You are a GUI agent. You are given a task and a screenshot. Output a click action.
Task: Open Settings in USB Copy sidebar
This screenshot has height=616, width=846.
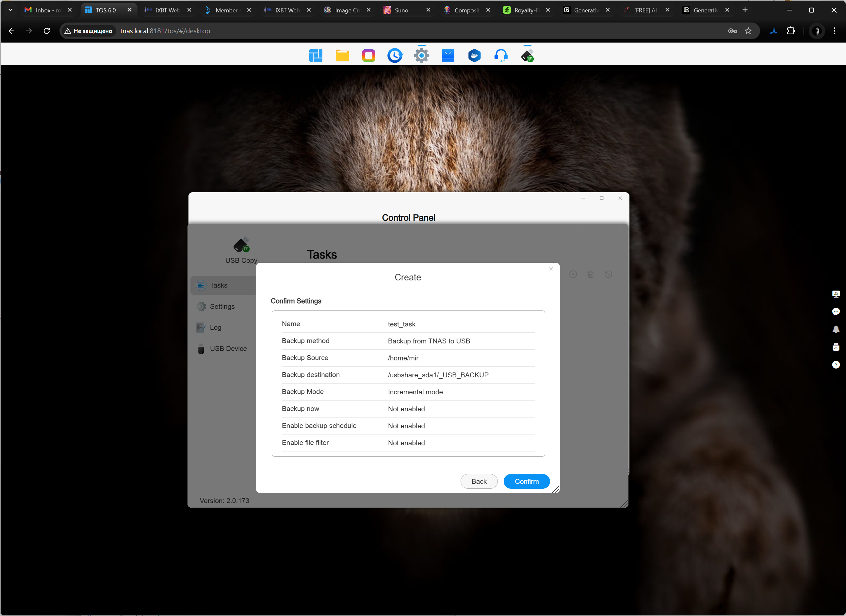(x=222, y=307)
